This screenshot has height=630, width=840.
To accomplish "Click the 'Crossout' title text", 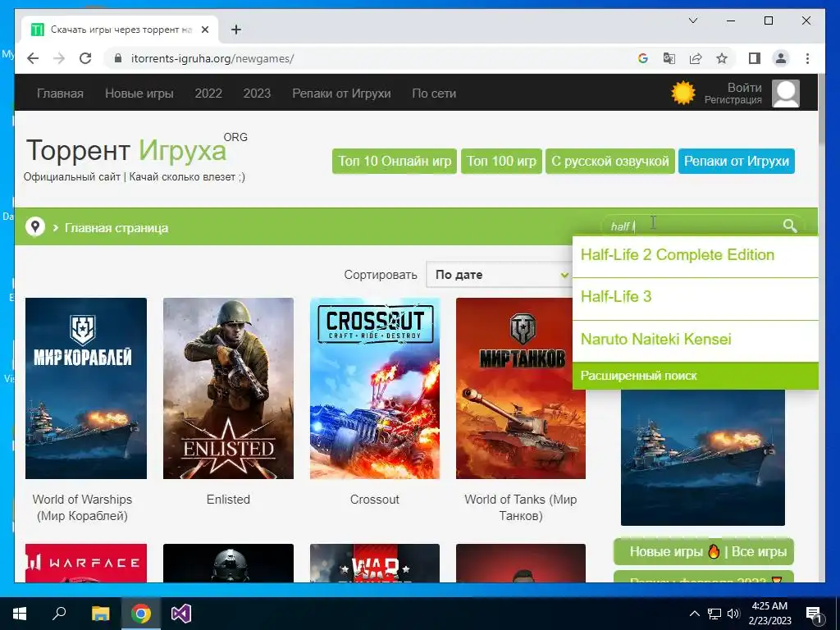I will click(x=374, y=500).
